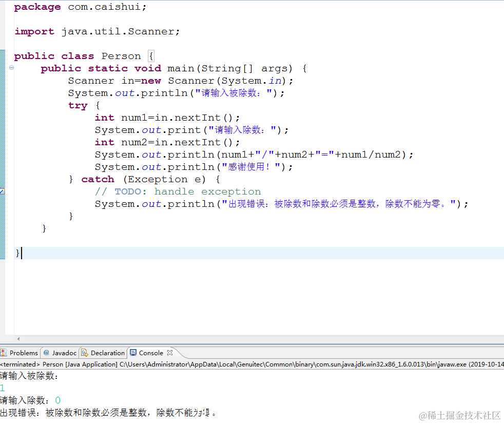Image resolution: width=504 pixels, height=424 pixels.
Task: Click the TODO: handle exception comment
Action: [x=178, y=191]
